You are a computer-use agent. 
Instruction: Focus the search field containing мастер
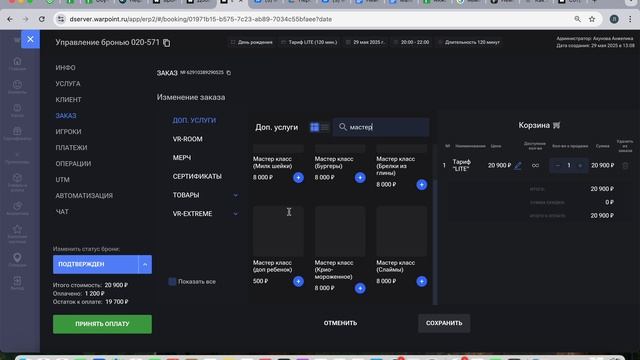click(x=381, y=127)
